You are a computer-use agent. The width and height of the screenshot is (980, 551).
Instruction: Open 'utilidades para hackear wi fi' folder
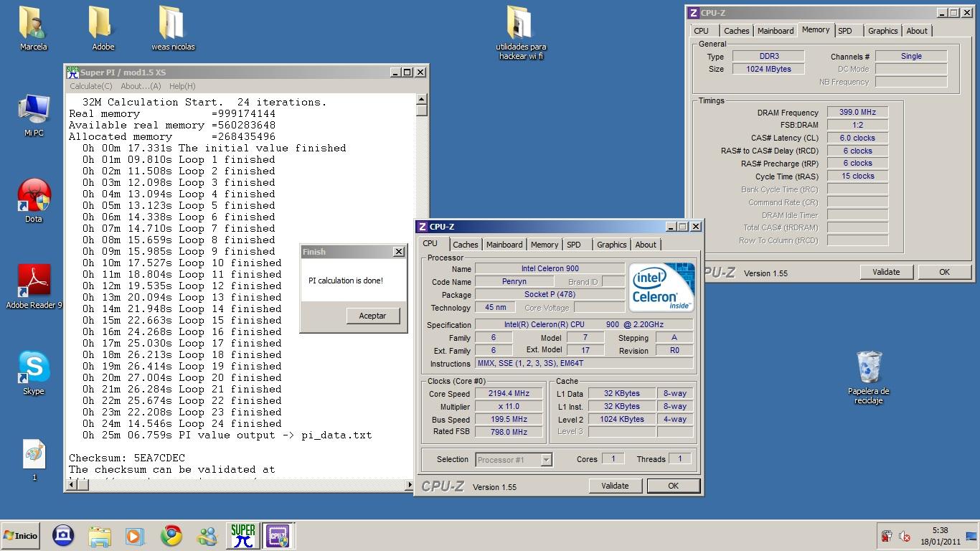click(x=521, y=33)
